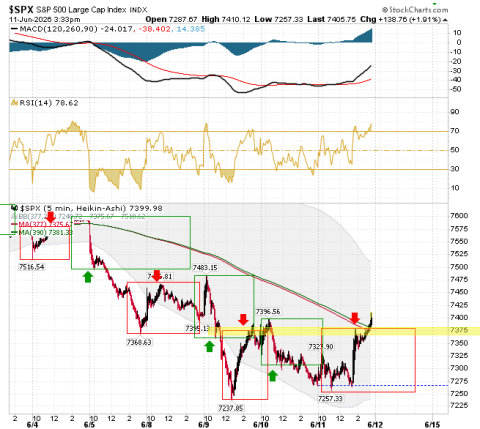Image resolution: width=480 pixels, height=429 pixels.
Task: Click the 7396.56 price callout
Action: pyautogui.click(x=268, y=312)
